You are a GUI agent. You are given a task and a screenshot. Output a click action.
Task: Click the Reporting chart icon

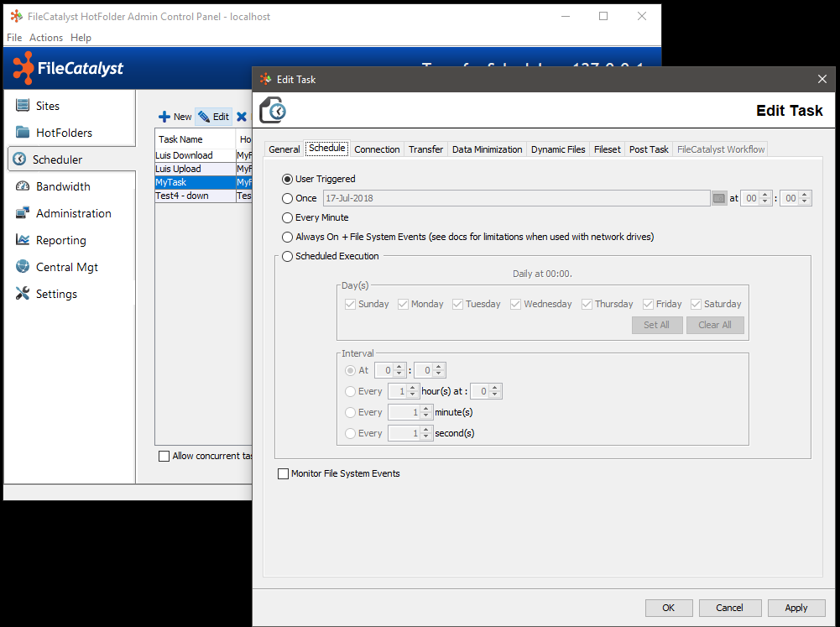[23, 240]
